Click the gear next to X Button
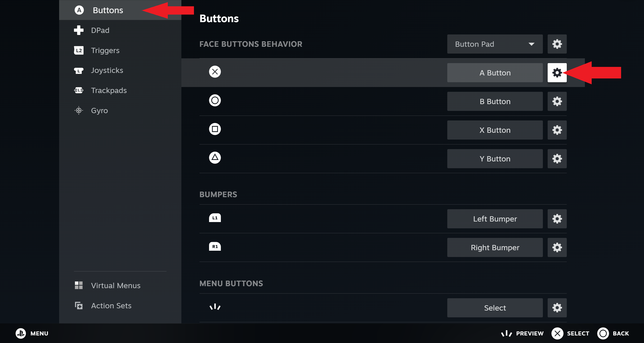The image size is (644, 343). coord(557,130)
